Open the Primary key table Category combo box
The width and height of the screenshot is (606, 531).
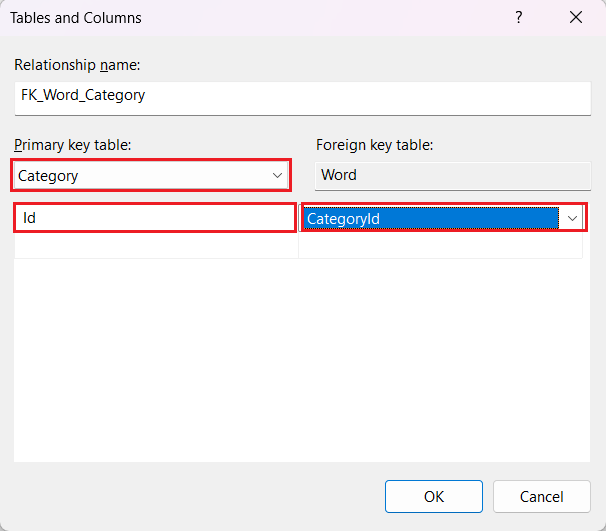point(140,175)
